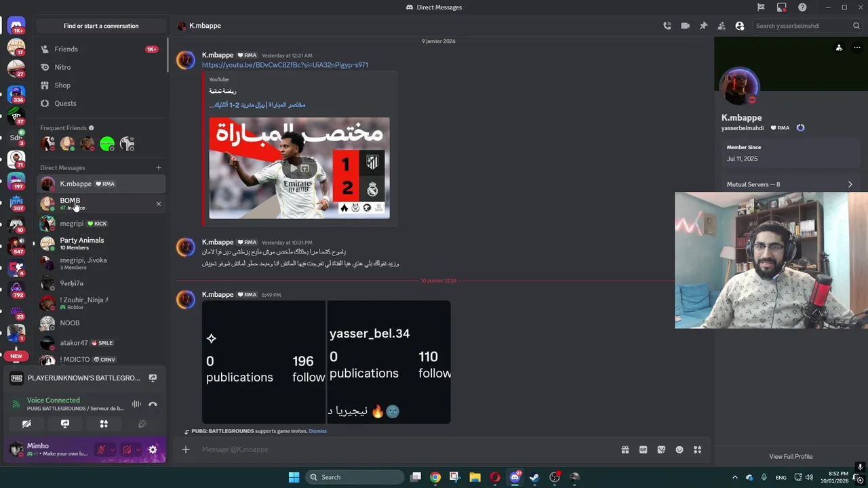The width and height of the screenshot is (868, 488).
Task: Open the sticker picker
Action: point(661,449)
